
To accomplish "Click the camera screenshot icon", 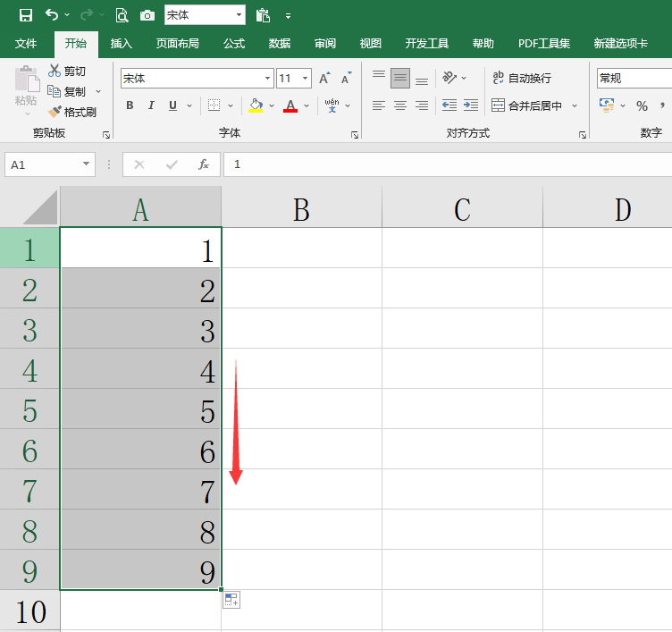I will [x=147, y=16].
